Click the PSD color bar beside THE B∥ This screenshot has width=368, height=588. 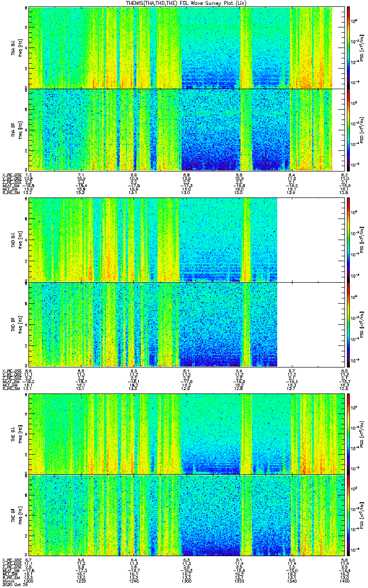click(x=349, y=515)
